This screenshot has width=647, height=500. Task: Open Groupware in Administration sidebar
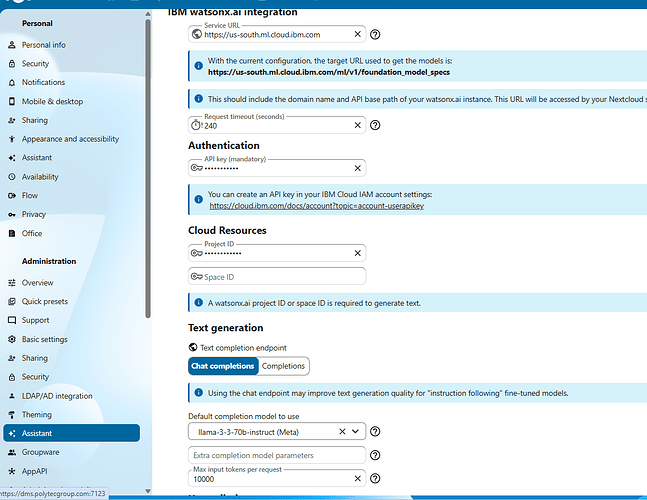(40, 452)
